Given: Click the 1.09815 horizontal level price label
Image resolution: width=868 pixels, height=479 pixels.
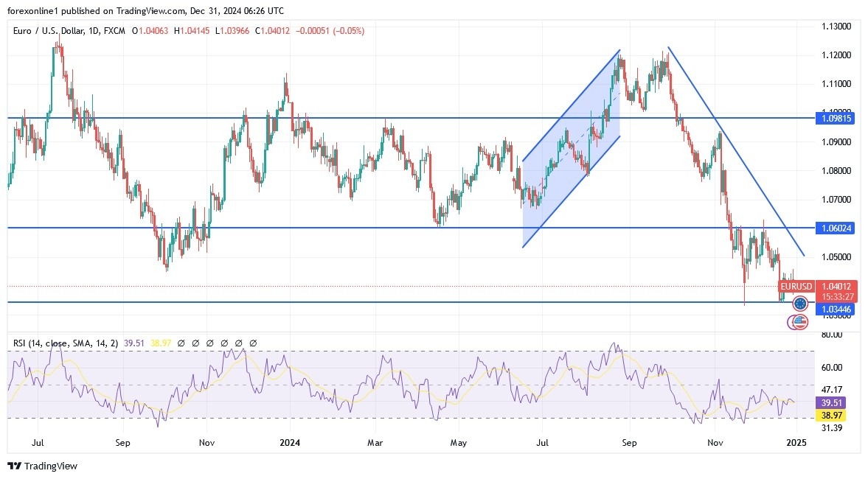Looking at the screenshot, I should click(x=834, y=118).
